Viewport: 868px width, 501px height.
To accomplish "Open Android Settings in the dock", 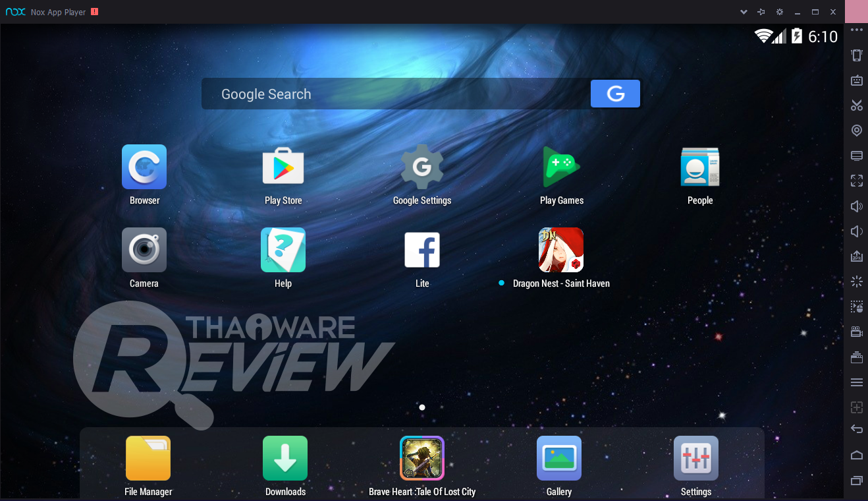I will [696, 458].
